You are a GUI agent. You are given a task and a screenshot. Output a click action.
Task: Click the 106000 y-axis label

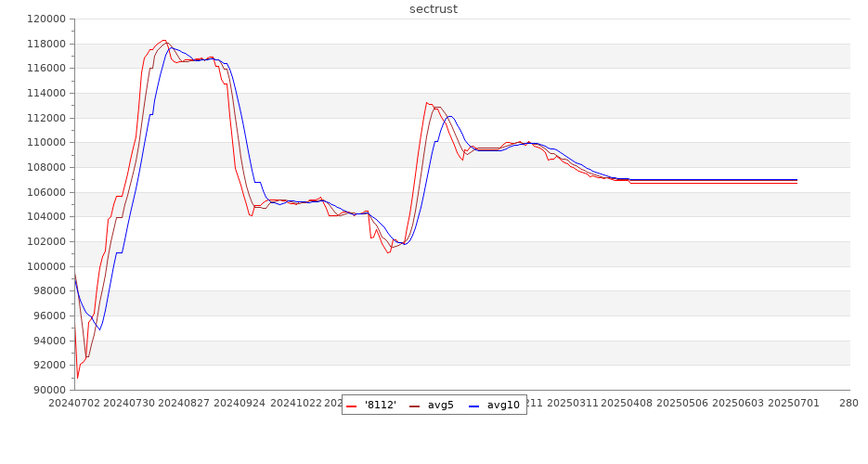tap(44, 192)
